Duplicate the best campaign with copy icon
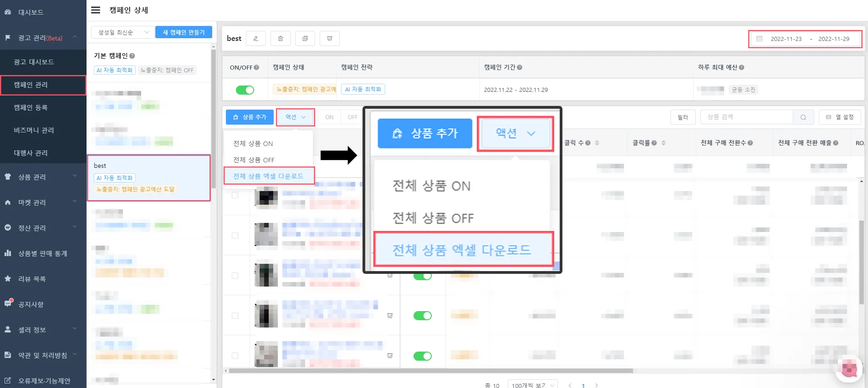Screen dimensions: 868x388 tap(305, 39)
